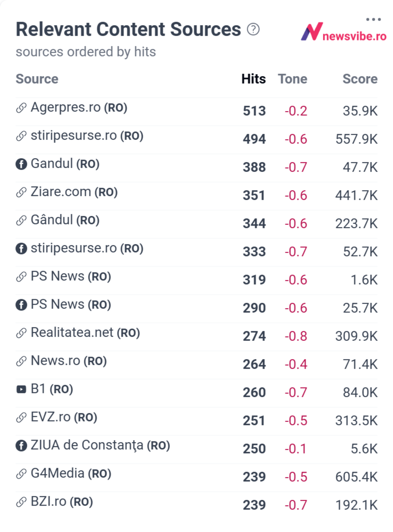This screenshot has height=532, width=393.
Task: Click the Facebook icon beside Gandul
Action: [x=21, y=164]
